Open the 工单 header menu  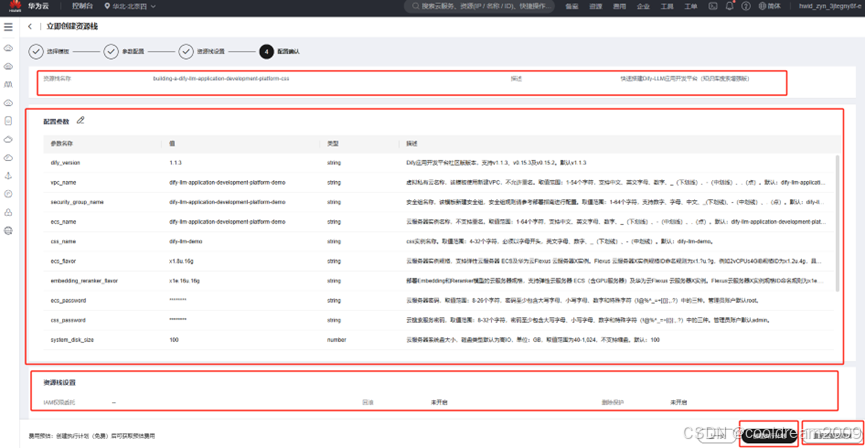tap(691, 7)
